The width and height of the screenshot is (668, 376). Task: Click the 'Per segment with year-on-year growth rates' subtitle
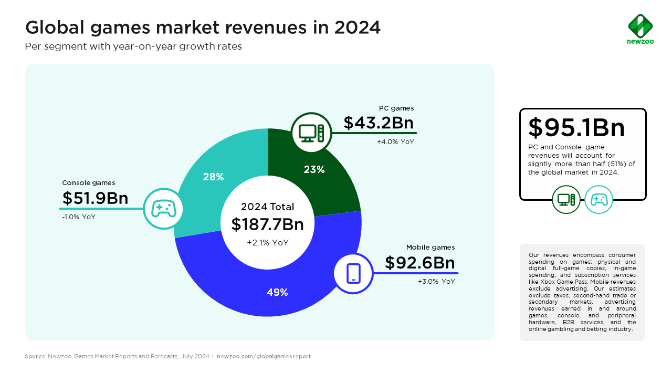(x=133, y=46)
